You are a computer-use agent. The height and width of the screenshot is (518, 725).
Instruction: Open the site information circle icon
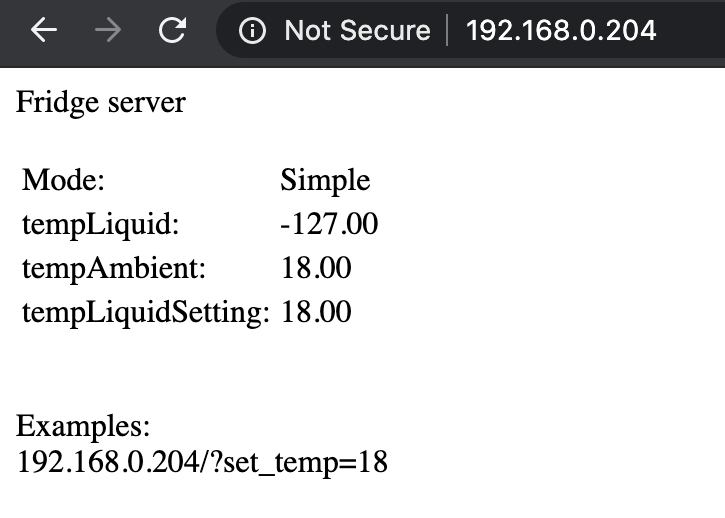pos(254,31)
